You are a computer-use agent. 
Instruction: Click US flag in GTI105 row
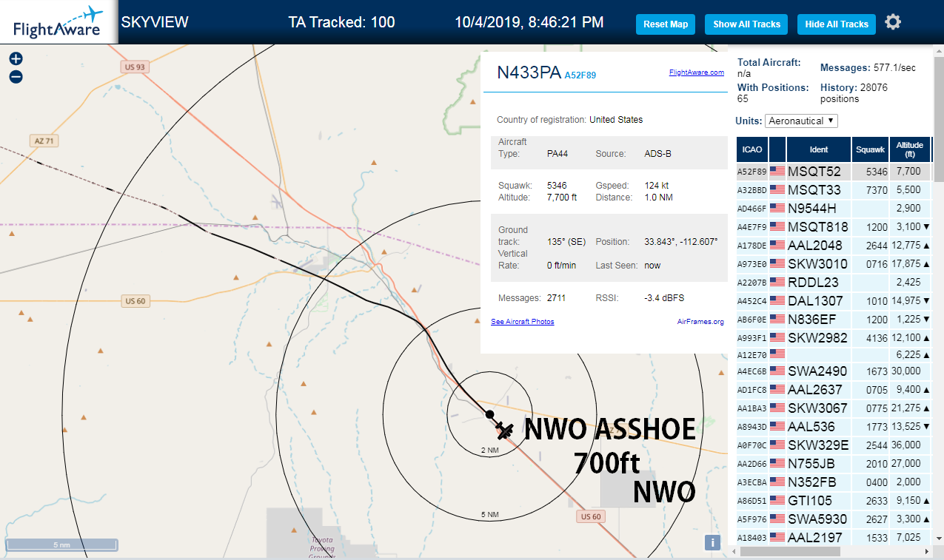tap(777, 500)
